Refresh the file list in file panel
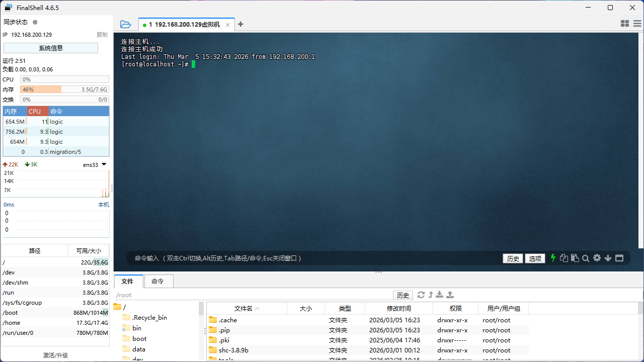The image size is (644, 362). pyautogui.click(x=421, y=295)
